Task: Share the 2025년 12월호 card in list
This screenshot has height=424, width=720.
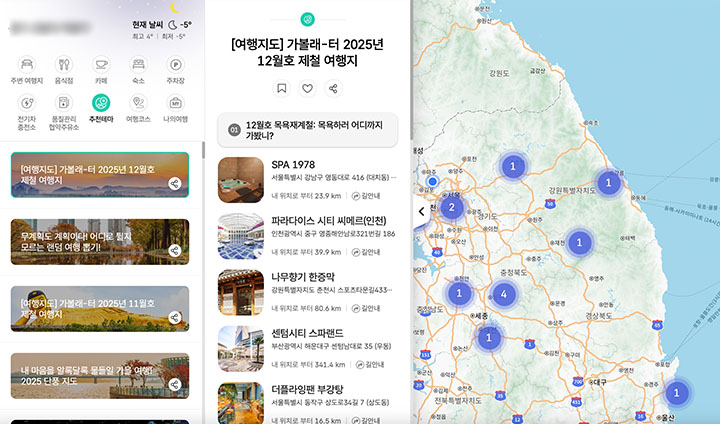Action: pos(174,184)
